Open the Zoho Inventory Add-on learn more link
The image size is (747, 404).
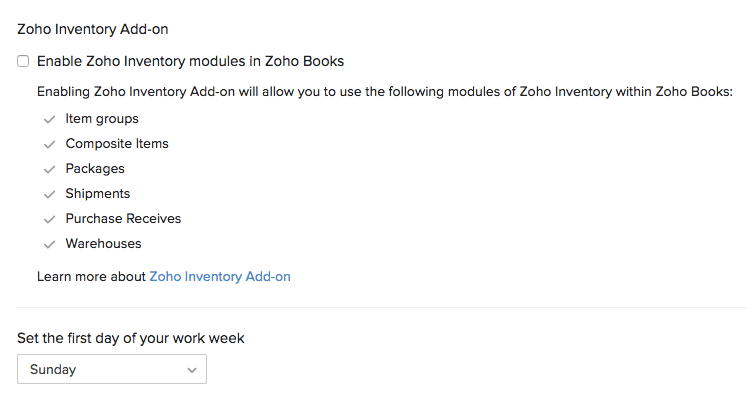220,276
